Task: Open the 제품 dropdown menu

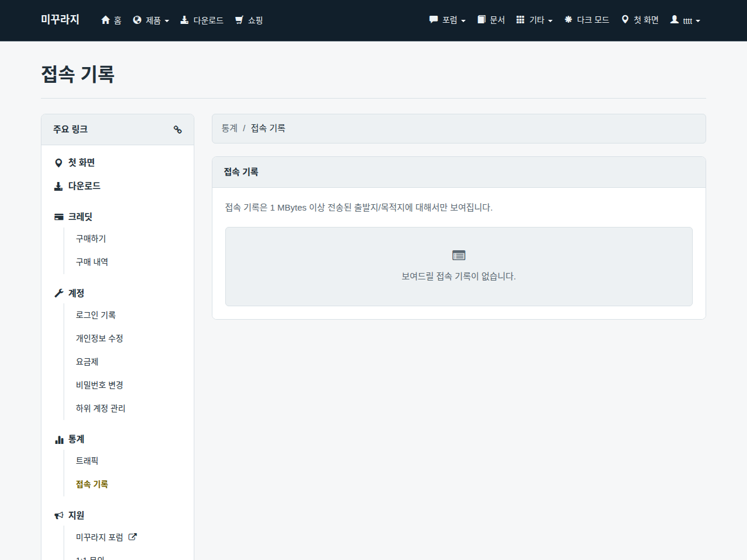Action: [x=151, y=20]
